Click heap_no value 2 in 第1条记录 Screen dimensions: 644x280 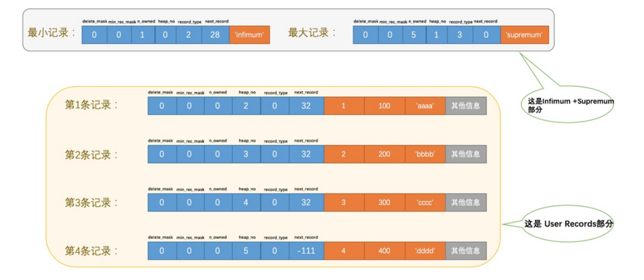[x=245, y=106]
